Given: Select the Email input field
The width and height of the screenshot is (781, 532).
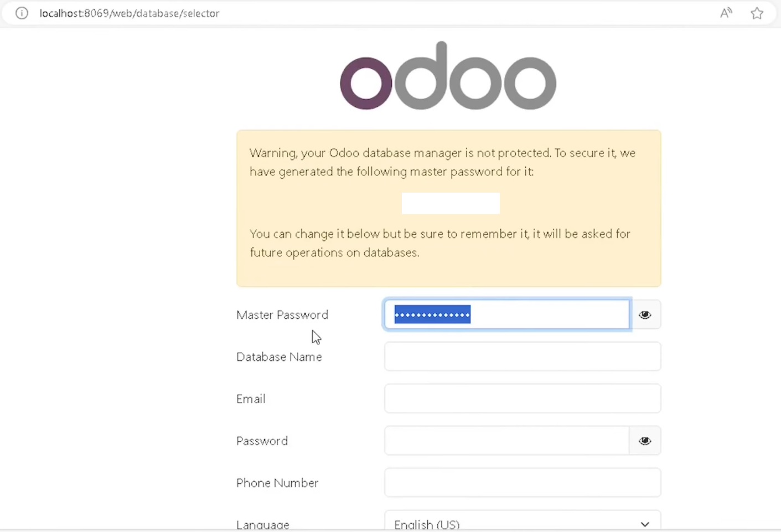Looking at the screenshot, I should 523,399.
